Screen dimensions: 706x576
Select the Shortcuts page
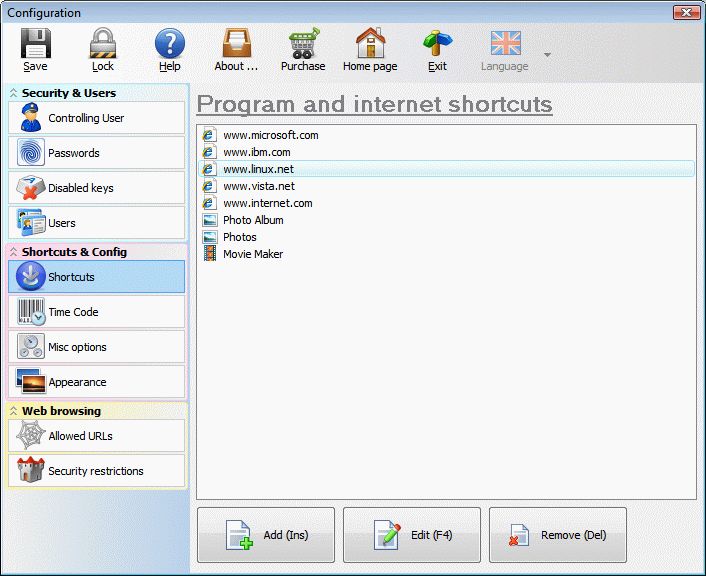(96, 277)
